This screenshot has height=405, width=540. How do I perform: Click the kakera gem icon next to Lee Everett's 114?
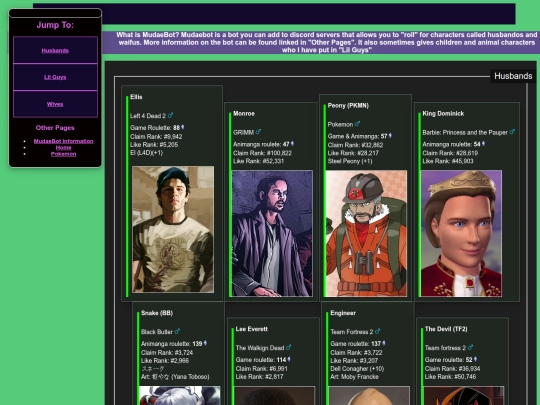coord(289,359)
